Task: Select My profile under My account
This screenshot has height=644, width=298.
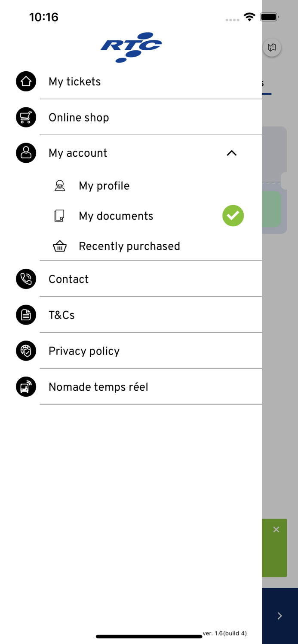Action: [x=104, y=186]
